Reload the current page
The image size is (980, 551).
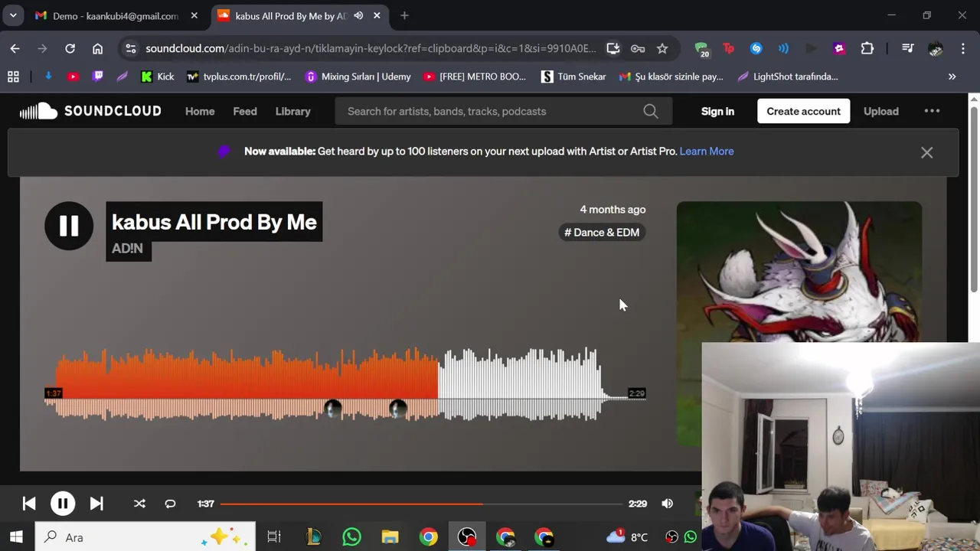pos(70,48)
